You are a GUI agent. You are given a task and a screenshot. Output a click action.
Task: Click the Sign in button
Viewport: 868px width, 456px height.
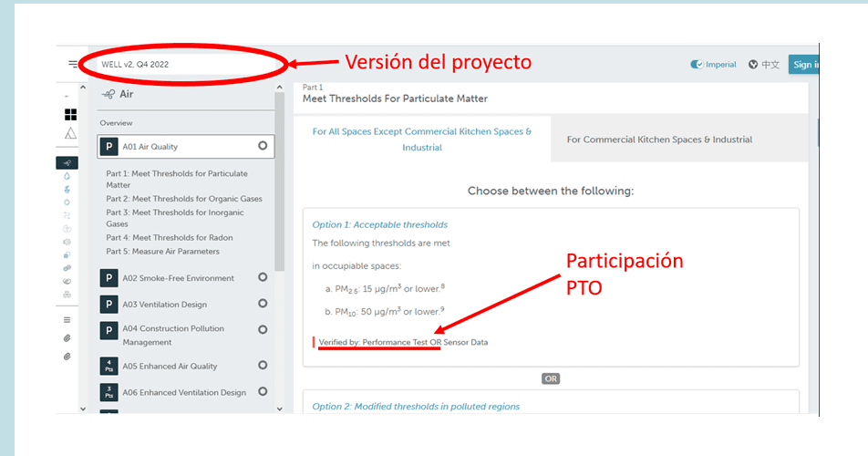coord(804,64)
